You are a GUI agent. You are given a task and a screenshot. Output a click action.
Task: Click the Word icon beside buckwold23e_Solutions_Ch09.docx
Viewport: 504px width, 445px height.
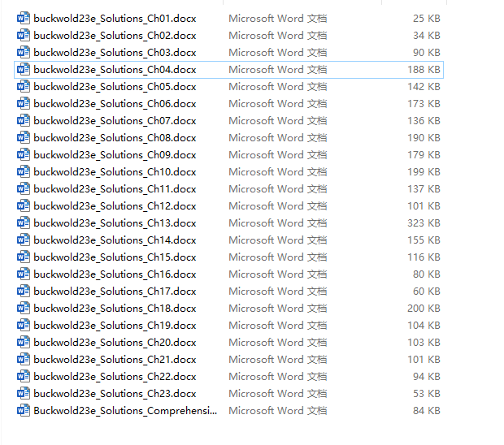coord(24,154)
